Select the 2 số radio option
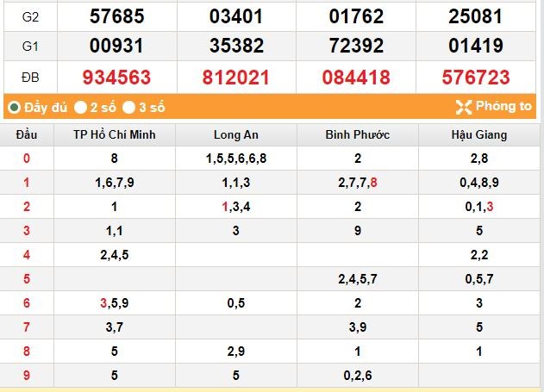The height and width of the screenshot is (392, 544). (80, 108)
